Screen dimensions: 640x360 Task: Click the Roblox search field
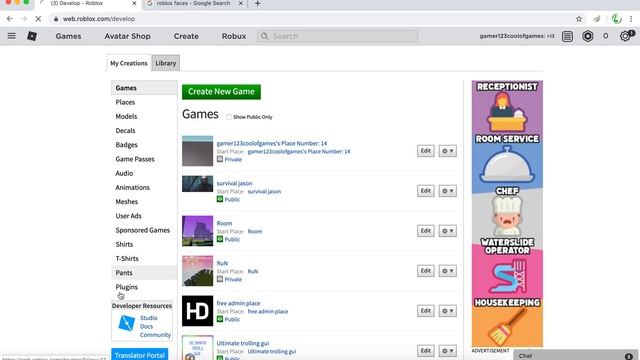337,36
